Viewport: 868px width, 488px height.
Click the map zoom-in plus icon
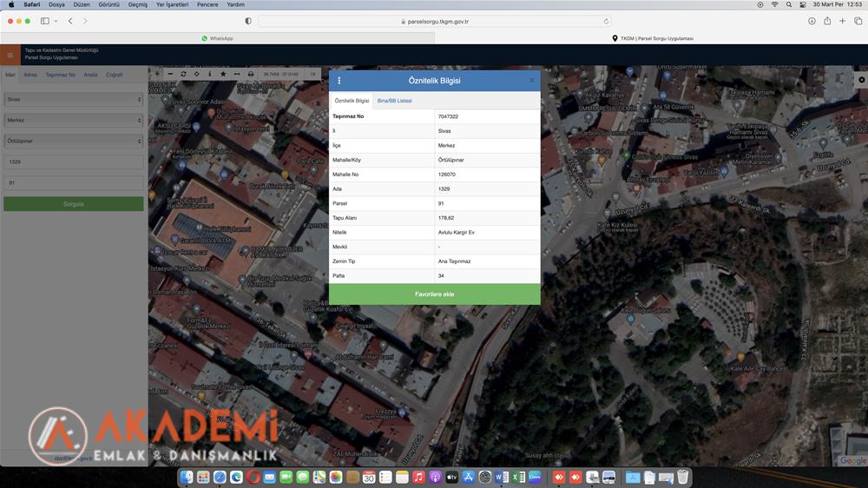point(157,75)
